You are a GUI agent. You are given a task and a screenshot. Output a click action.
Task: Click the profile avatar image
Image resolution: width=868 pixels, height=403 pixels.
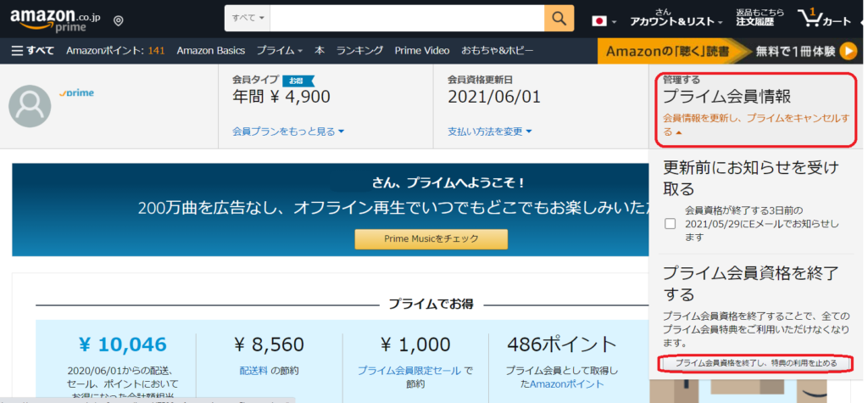[30, 106]
